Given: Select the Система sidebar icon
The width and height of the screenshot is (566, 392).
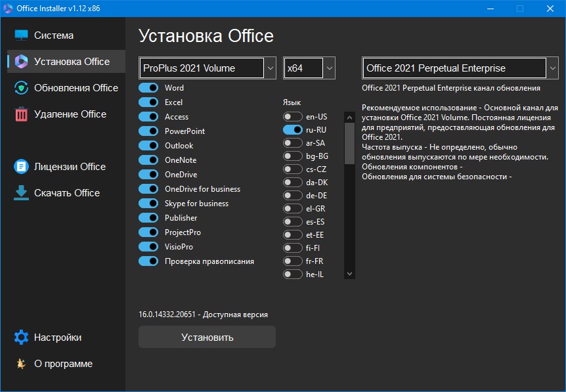Looking at the screenshot, I should [21, 35].
